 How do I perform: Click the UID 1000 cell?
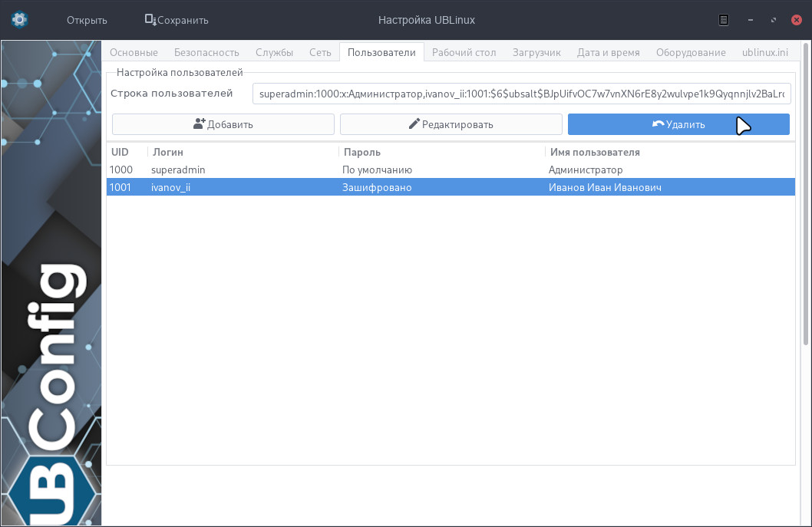(x=121, y=170)
